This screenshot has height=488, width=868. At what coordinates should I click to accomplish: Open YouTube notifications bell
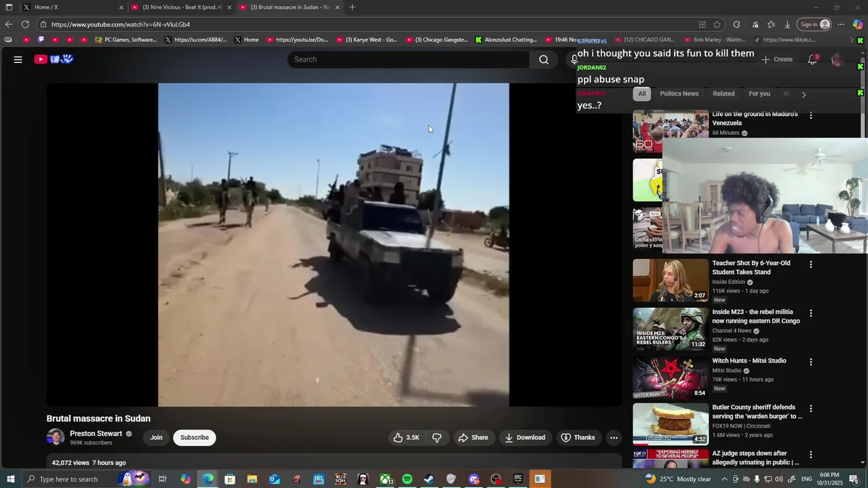coord(812,60)
